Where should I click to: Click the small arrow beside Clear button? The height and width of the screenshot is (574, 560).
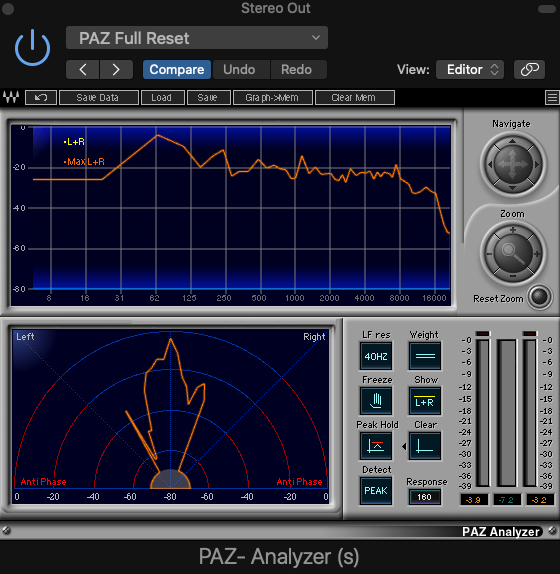404,446
